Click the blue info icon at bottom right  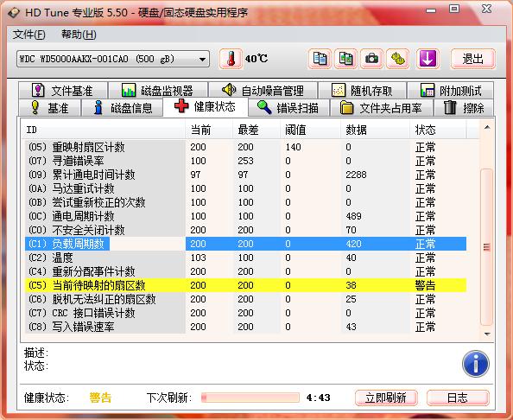tap(476, 364)
